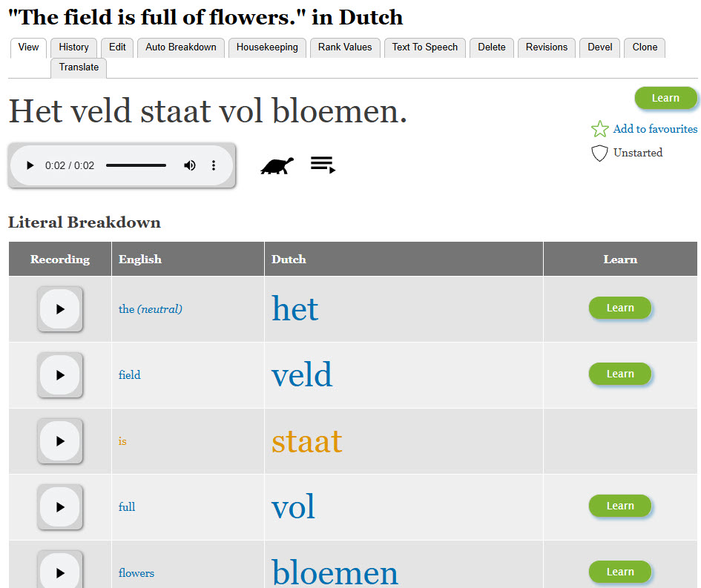Click the audio player progress slider
Screen dimensions: 701x588
pyautogui.click(x=136, y=165)
